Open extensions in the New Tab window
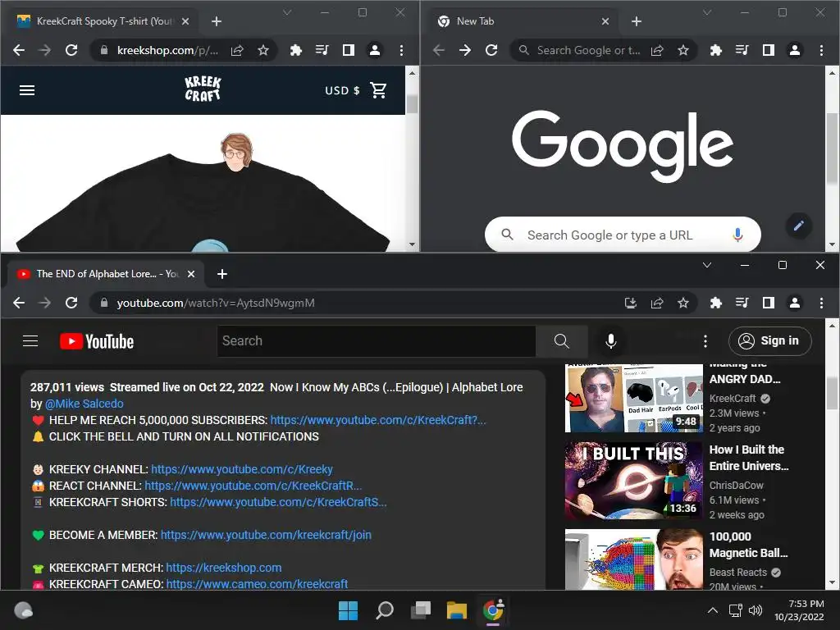 715,50
